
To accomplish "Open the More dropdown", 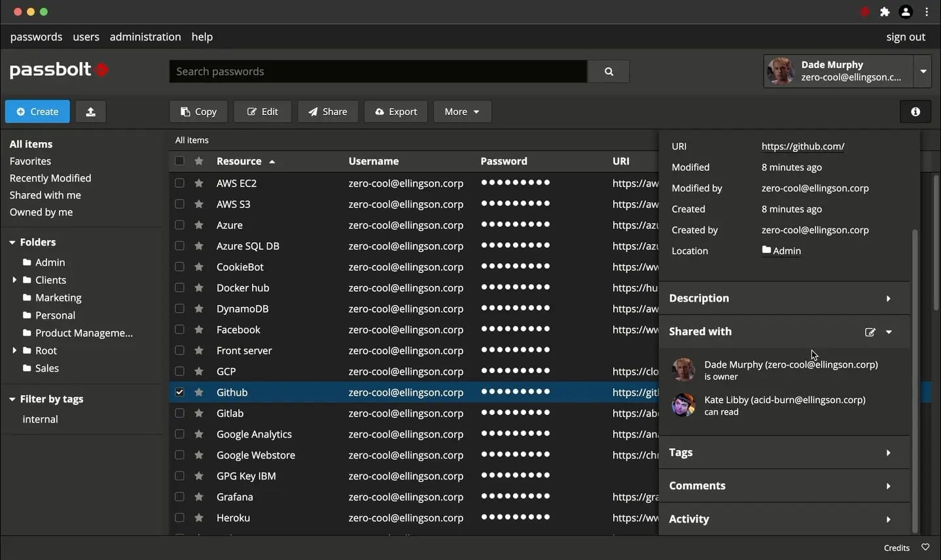I will click(462, 112).
